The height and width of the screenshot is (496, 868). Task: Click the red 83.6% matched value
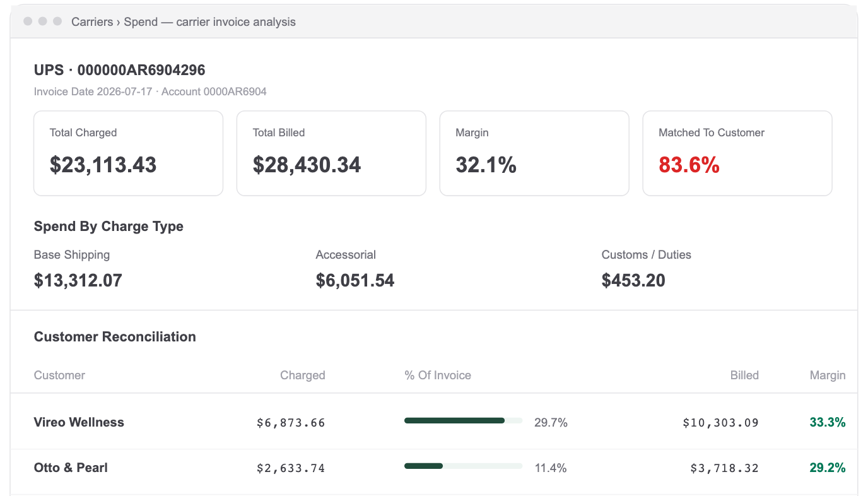(x=689, y=165)
